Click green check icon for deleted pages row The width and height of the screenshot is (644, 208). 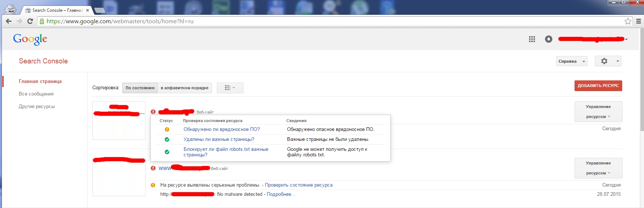[x=167, y=139]
